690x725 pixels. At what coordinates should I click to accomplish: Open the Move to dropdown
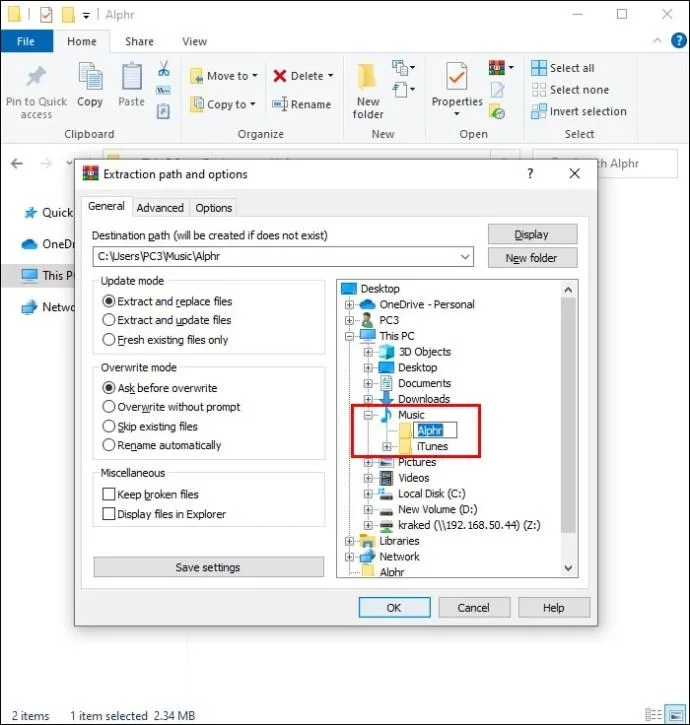(x=223, y=76)
